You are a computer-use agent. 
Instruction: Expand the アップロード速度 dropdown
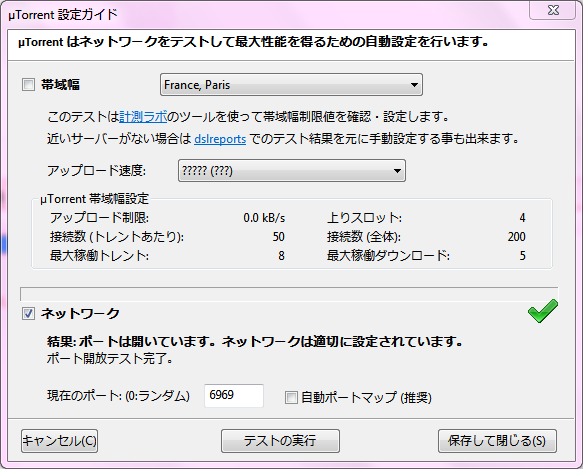click(x=292, y=171)
